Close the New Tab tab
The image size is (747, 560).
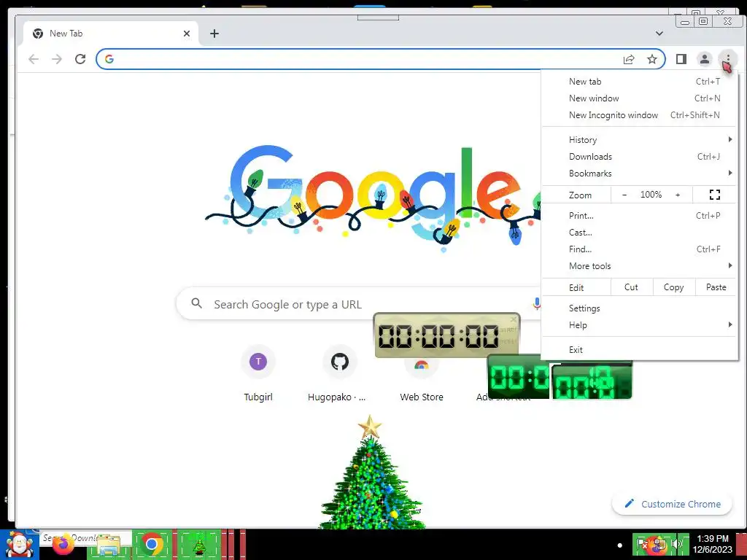pyautogui.click(x=187, y=34)
